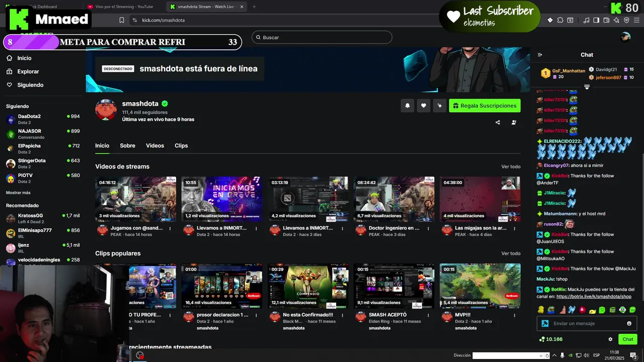
Task: Open the Dirección dropdown arrow in taskbar
Action: [541, 355]
